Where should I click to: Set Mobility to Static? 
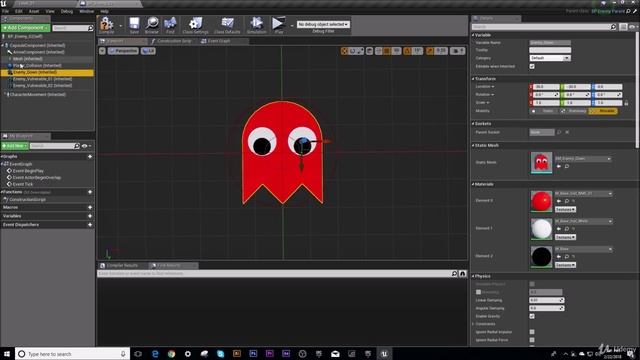[x=544, y=111]
